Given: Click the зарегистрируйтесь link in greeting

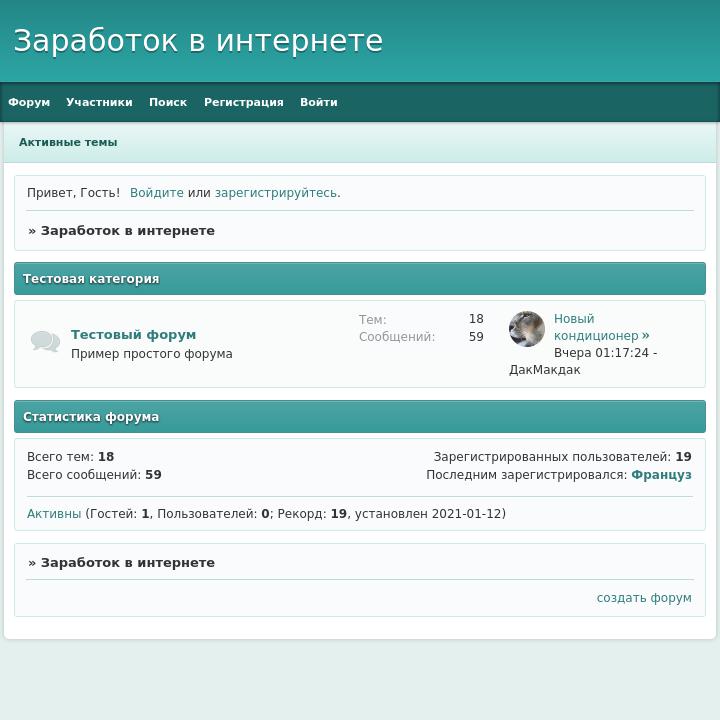Looking at the screenshot, I should [276, 193].
